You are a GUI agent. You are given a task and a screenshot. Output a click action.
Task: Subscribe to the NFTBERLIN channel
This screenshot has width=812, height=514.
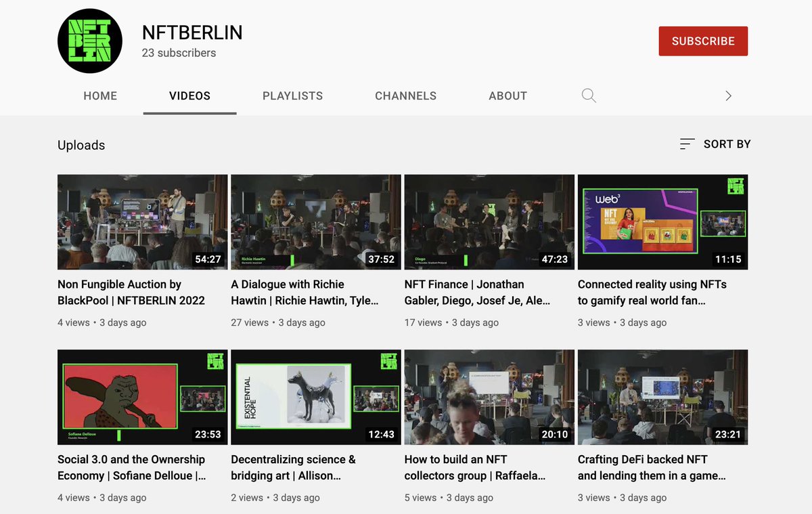pos(703,41)
